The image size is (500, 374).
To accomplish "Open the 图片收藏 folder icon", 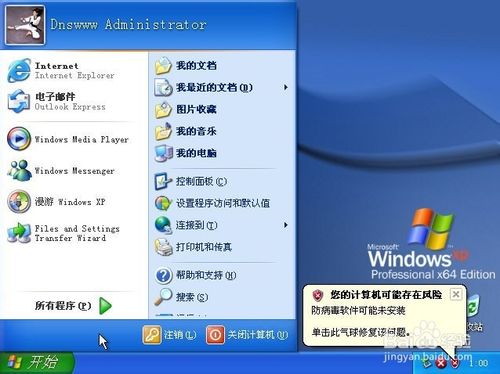I will (x=163, y=109).
